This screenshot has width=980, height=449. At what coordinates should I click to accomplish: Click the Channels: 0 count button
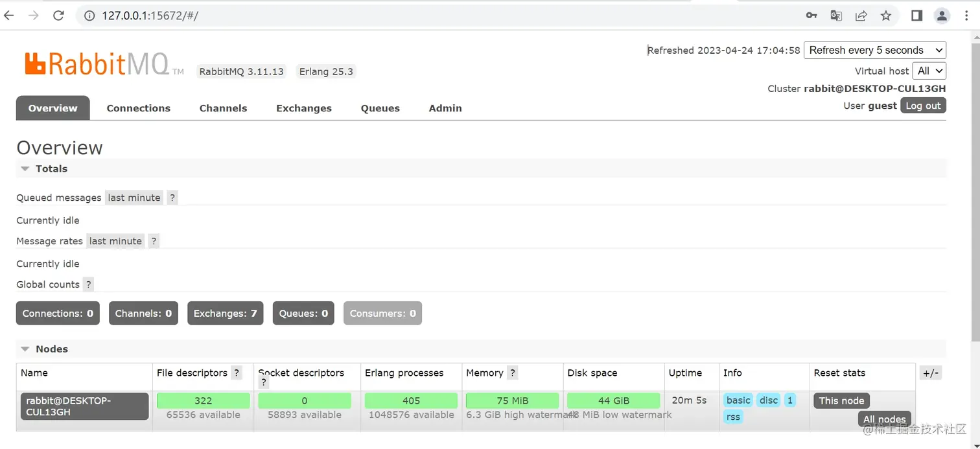[143, 313]
